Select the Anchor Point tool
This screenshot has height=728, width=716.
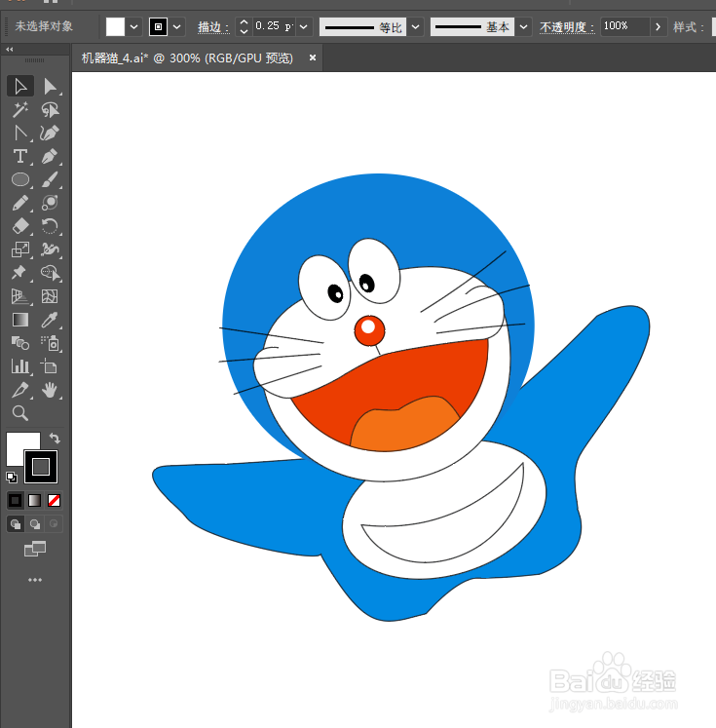20,134
